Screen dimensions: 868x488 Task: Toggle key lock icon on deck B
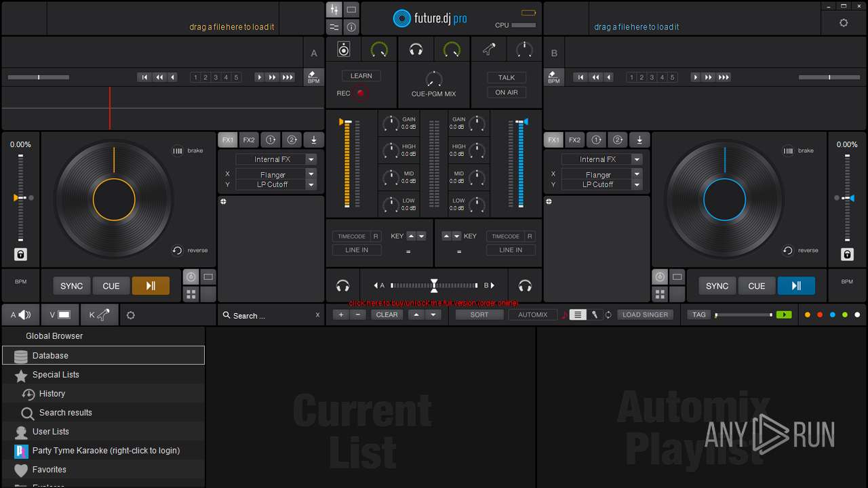(x=847, y=255)
